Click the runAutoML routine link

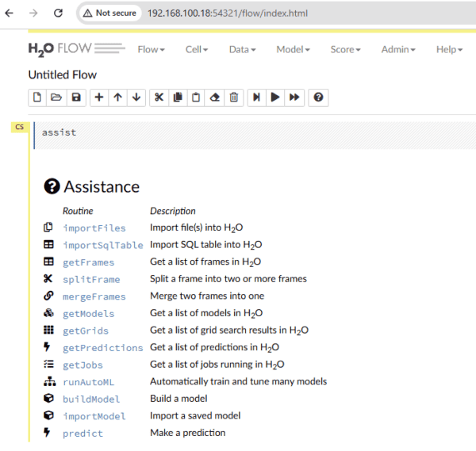(88, 381)
